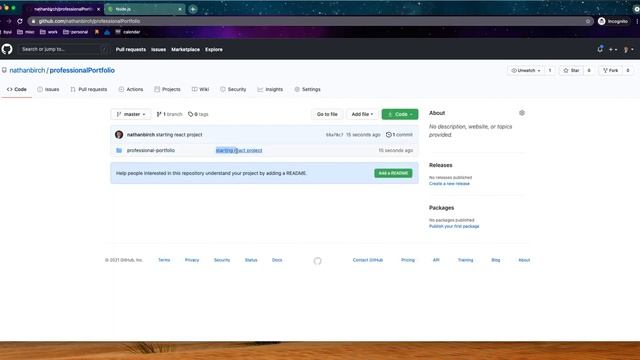Open Issues in top navigation
This screenshot has width=640, height=360.
coord(158,49)
